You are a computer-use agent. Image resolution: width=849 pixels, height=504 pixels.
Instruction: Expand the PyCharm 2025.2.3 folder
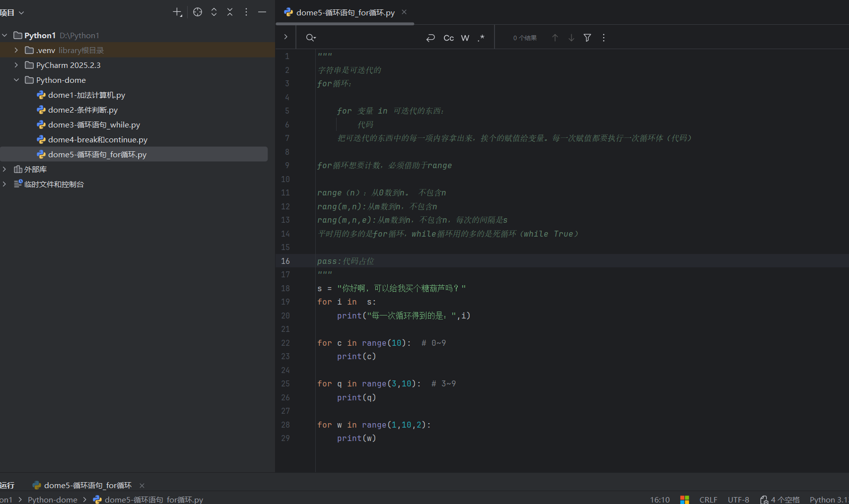tap(16, 65)
